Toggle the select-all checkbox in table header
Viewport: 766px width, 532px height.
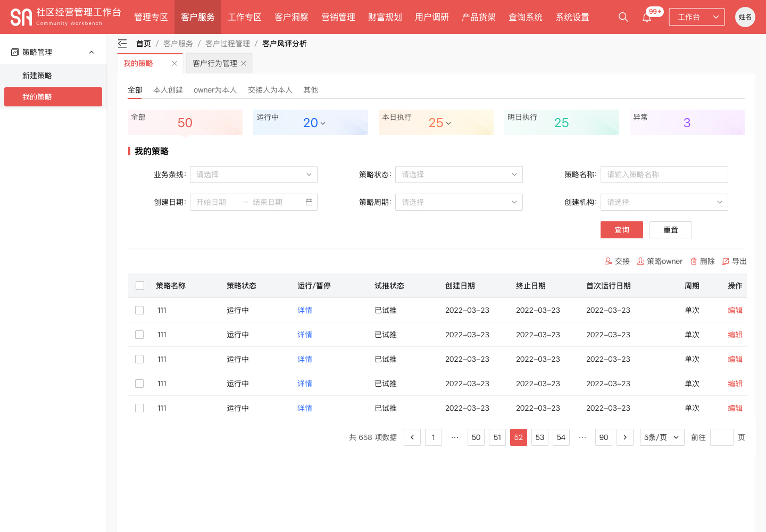pos(140,286)
